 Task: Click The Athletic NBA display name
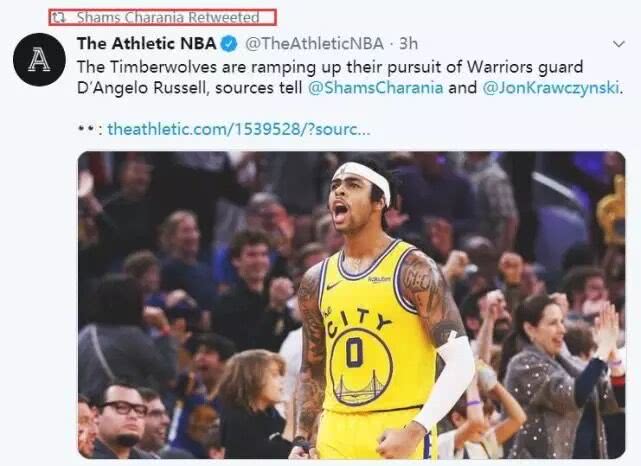point(146,43)
